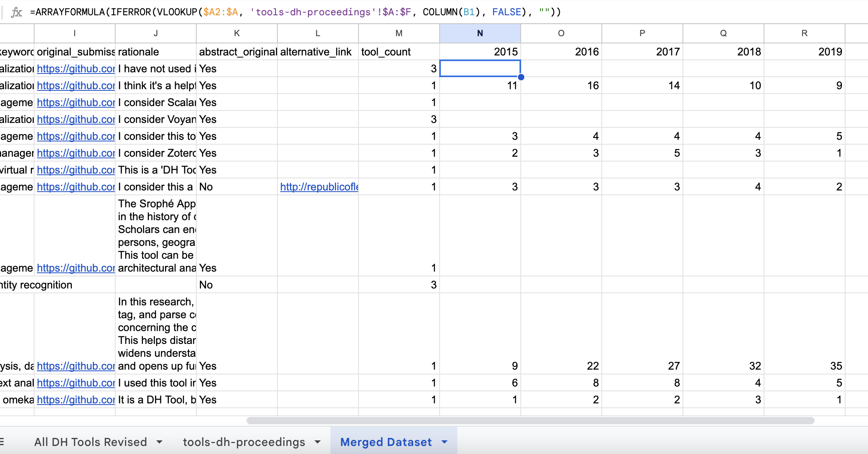This screenshot has height=454, width=868.
Task: Select column header J
Action: click(x=155, y=33)
